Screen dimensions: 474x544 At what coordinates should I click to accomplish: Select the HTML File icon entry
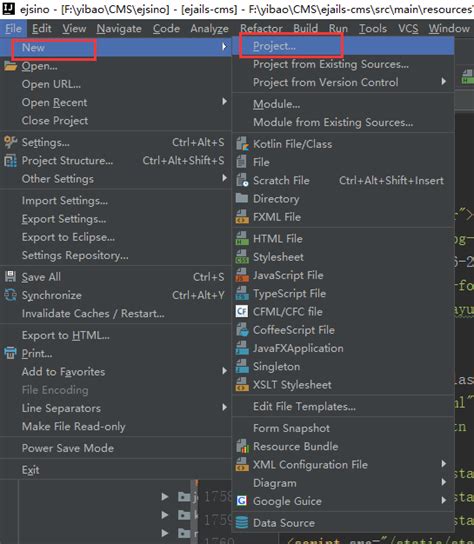click(242, 238)
